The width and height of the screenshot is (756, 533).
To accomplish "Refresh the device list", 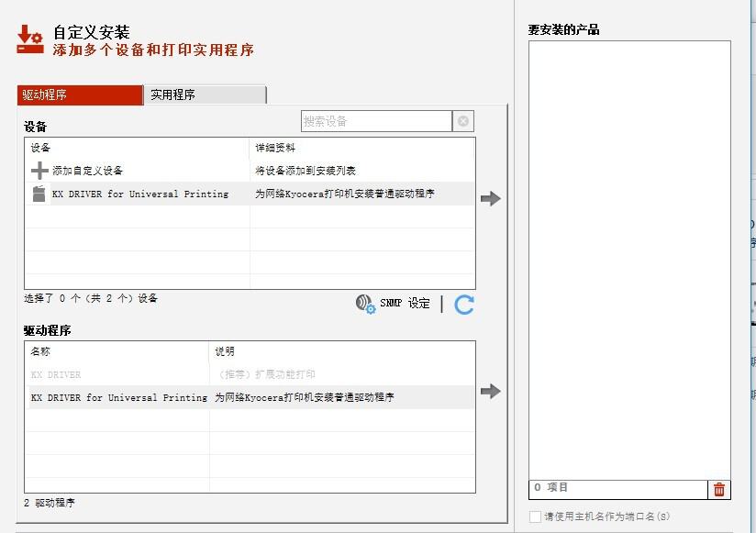I will [x=464, y=305].
